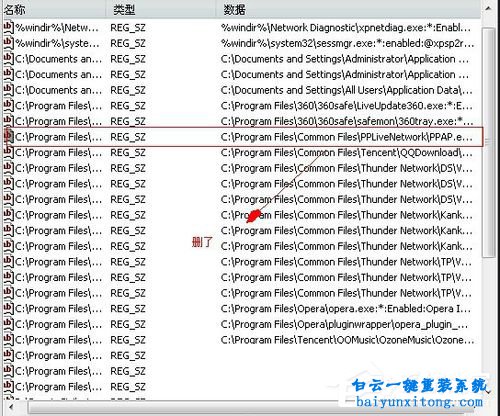Click the Tencent\QQDownload data cell
500x416 pixels.
tap(347, 153)
